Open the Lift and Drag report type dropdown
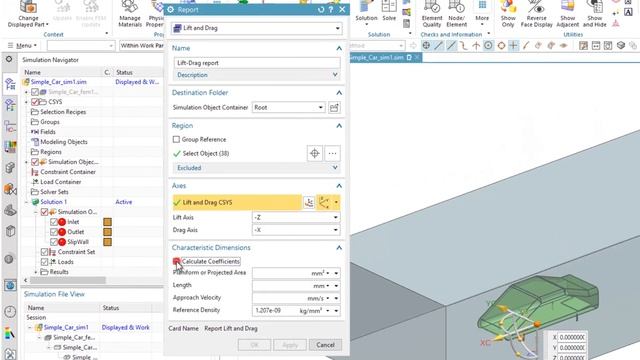Viewport: 640px width, 360px height. (x=257, y=28)
